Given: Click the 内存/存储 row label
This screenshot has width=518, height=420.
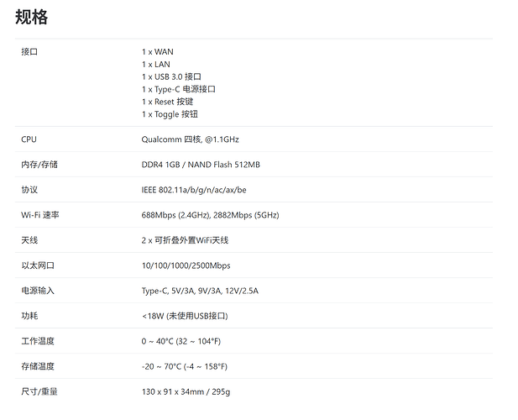Looking at the screenshot, I should coord(39,165).
